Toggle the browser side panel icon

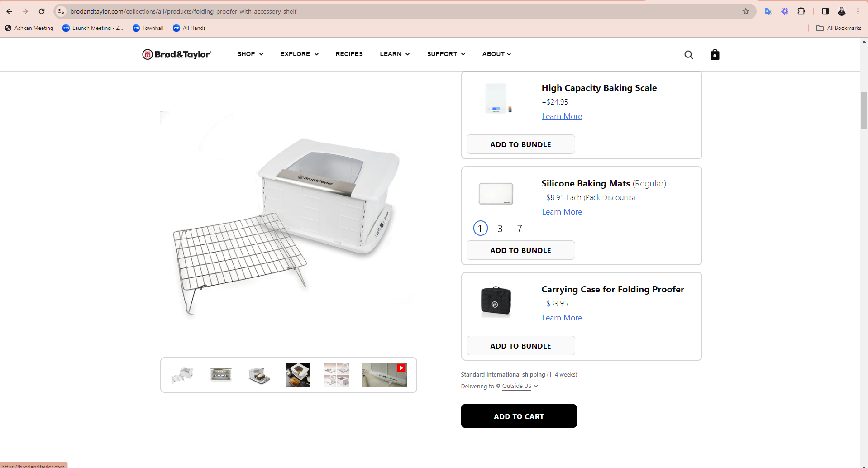(x=825, y=11)
